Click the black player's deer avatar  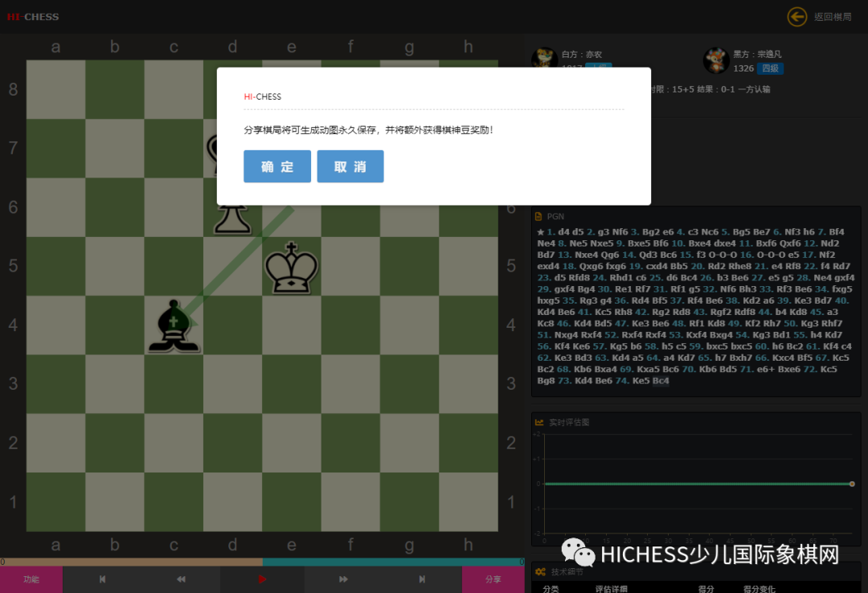click(716, 60)
